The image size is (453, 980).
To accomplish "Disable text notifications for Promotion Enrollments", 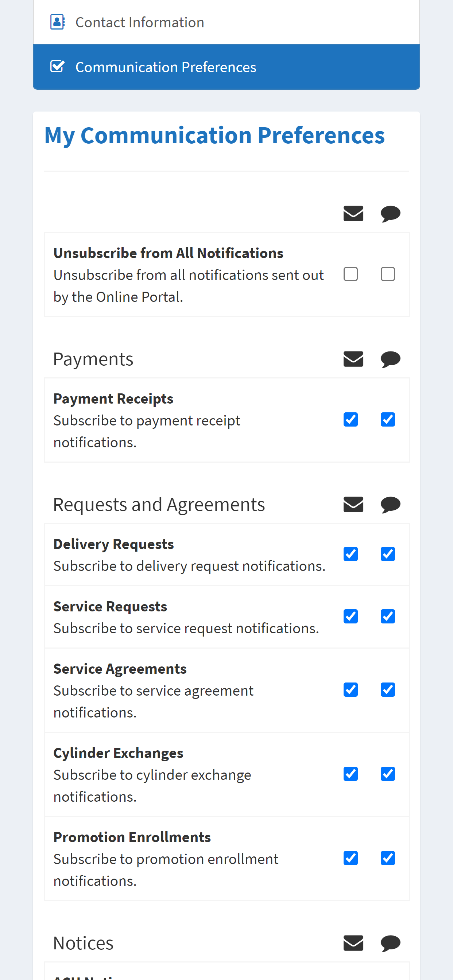I will pos(388,858).
